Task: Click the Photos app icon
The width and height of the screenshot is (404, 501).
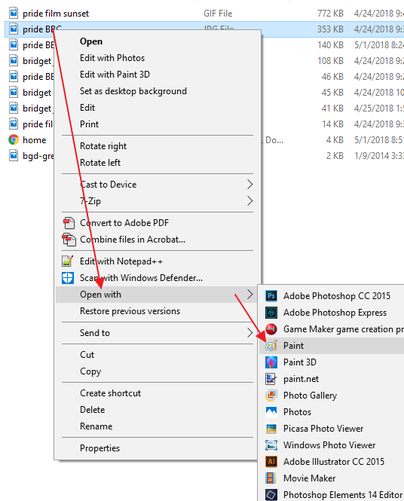Action: (271, 412)
